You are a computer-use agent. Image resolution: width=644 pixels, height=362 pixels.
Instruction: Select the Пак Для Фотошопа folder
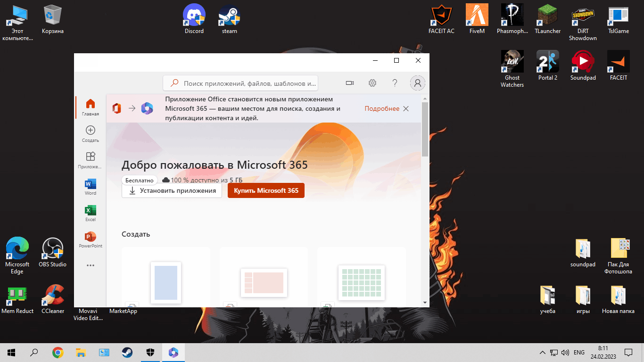click(619, 256)
